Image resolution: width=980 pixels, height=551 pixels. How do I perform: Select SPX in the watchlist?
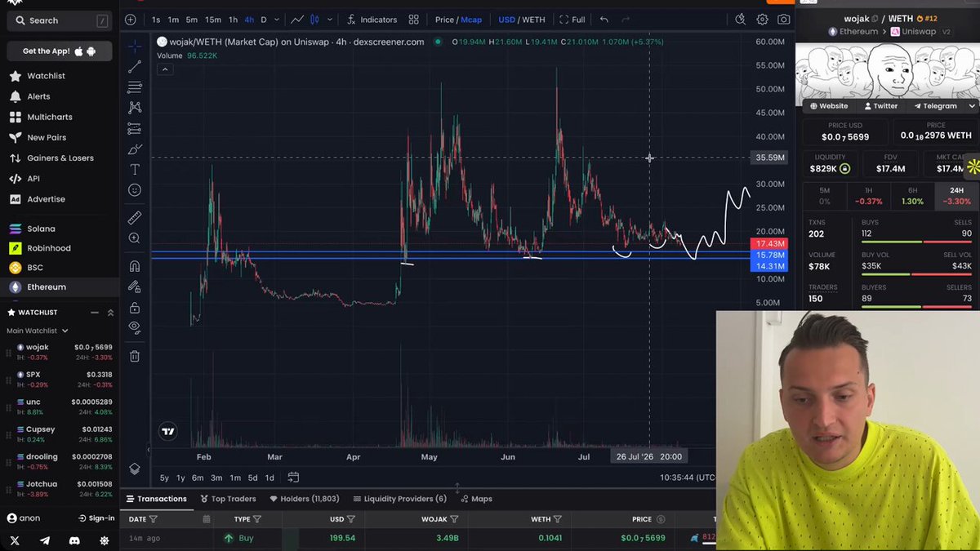pos(60,380)
